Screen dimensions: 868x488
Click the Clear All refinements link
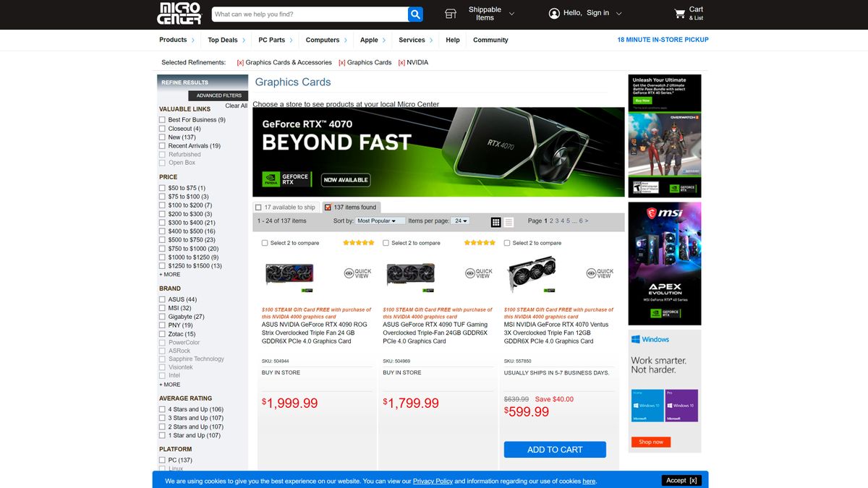(236, 106)
